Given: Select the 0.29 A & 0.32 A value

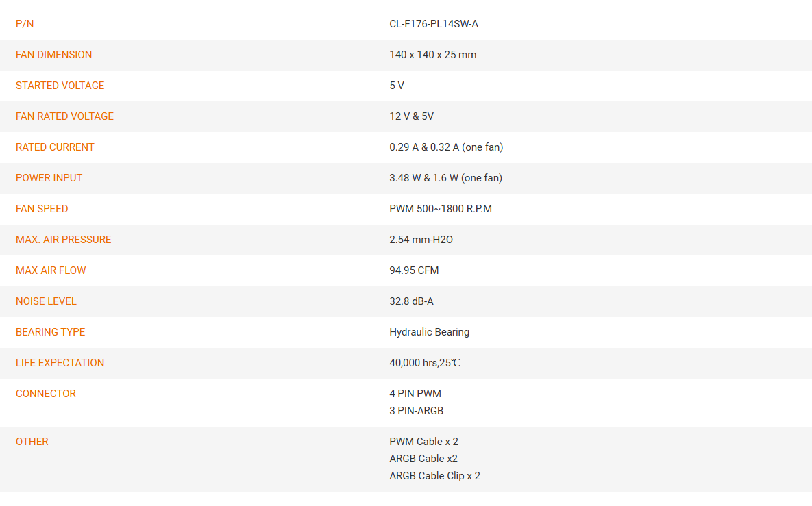Looking at the screenshot, I should click(x=424, y=147).
